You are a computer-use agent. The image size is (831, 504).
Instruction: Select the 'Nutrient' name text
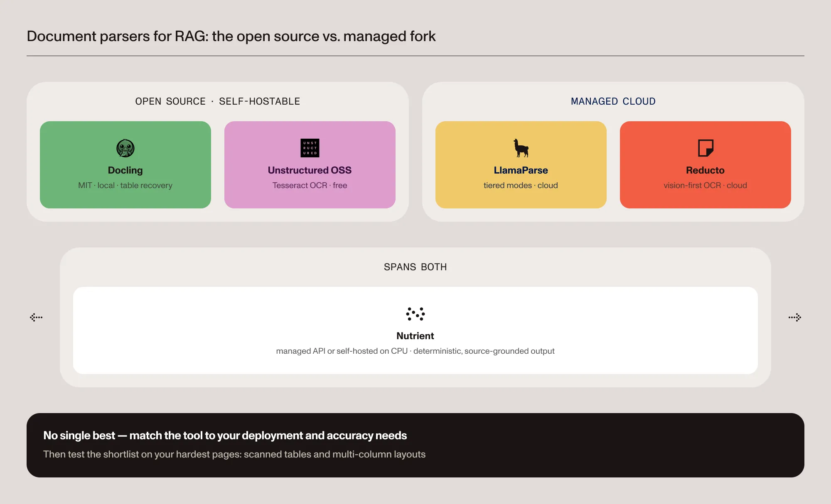(x=415, y=336)
